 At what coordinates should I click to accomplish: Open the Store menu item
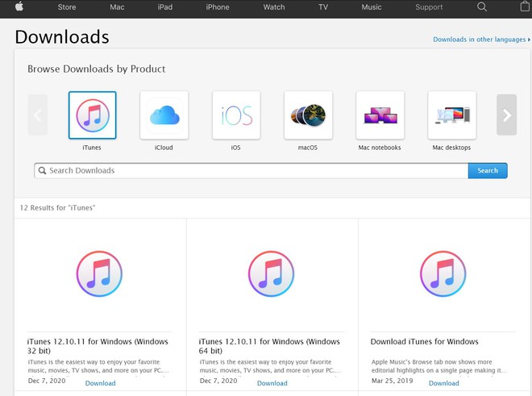pyautogui.click(x=67, y=7)
